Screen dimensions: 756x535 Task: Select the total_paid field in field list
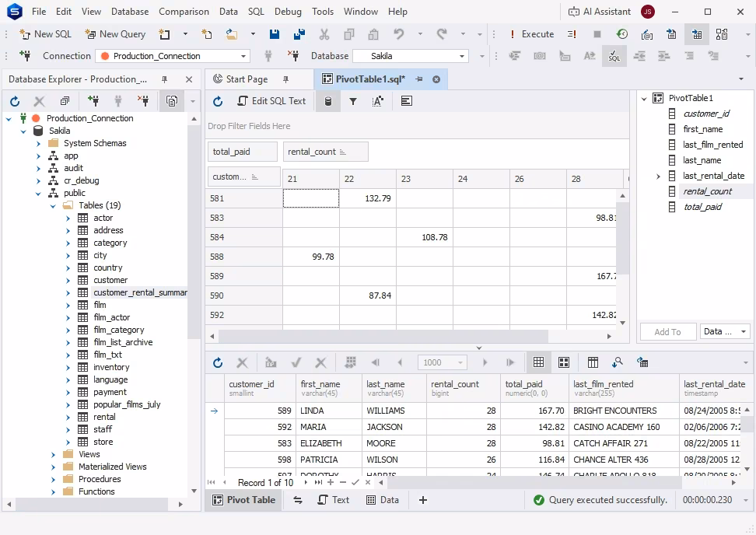(702, 207)
